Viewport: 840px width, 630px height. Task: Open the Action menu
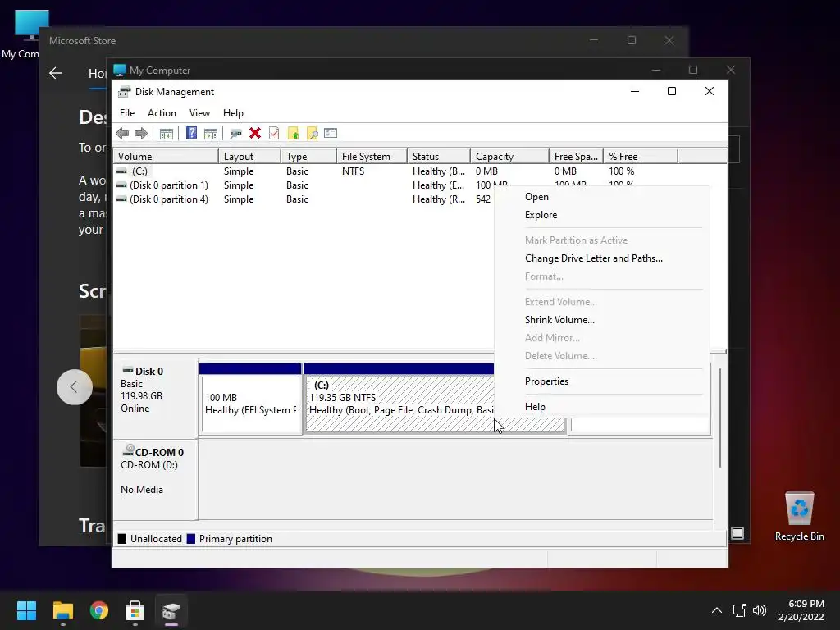click(162, 113)
